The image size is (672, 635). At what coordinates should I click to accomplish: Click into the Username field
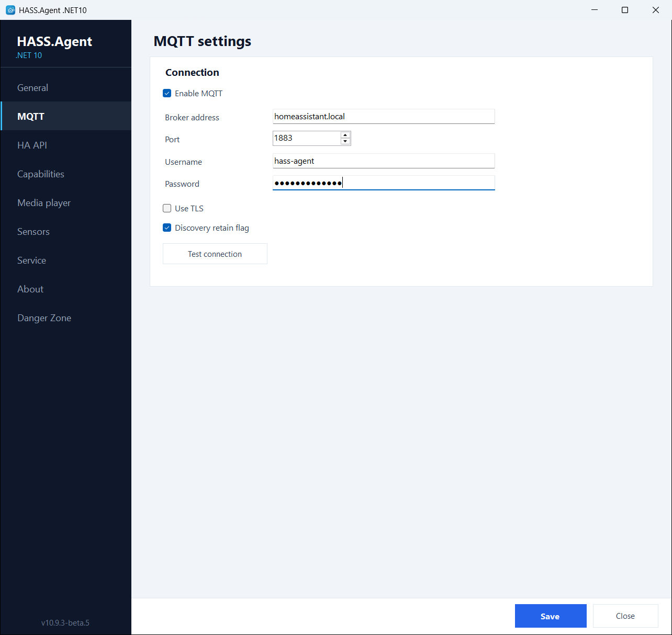[x=384, y=161]
